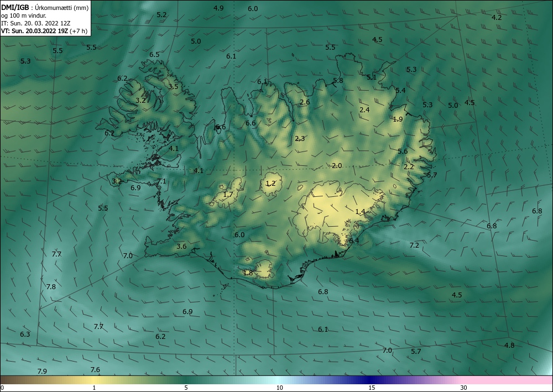
Task: Click the 7.6 value on the map
Action: (95, 370)
